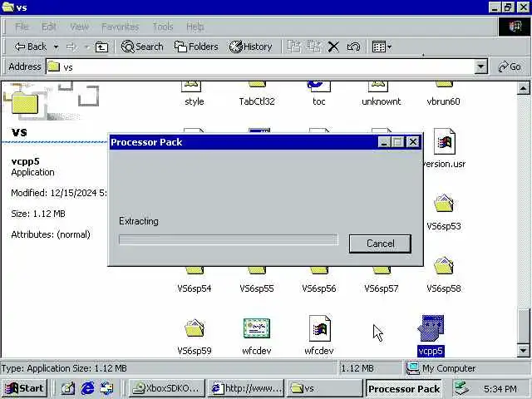Select the wfcdev certificate icon
Image resolution: width=532 pixels, height=399 pixels.
[257, 328]
